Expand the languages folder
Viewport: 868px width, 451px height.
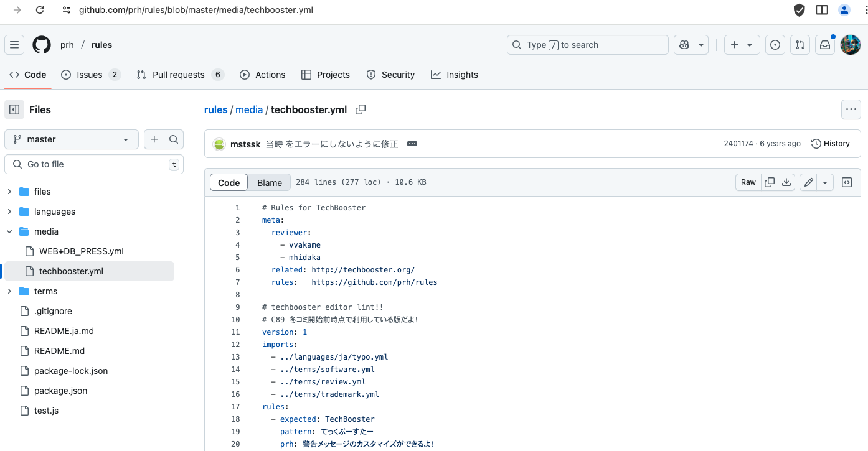click(9, 212)
